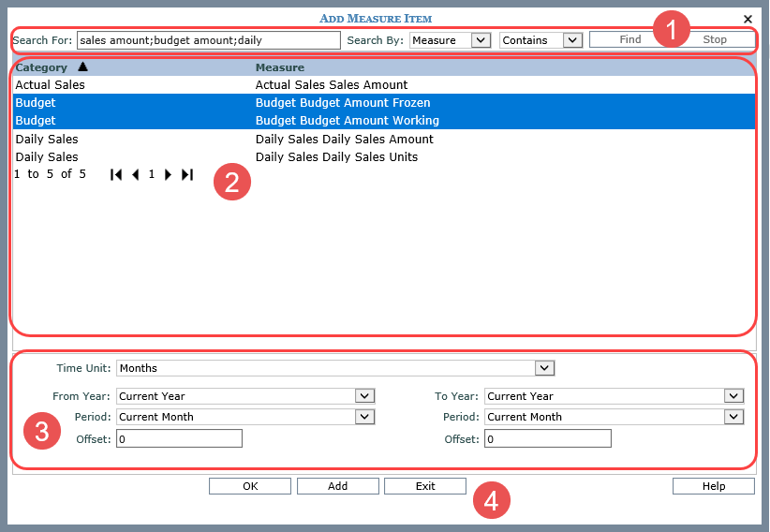
Task: Expand the From Period Current Month dropdown
Action: pyautogui.click(x=364, y=417)
